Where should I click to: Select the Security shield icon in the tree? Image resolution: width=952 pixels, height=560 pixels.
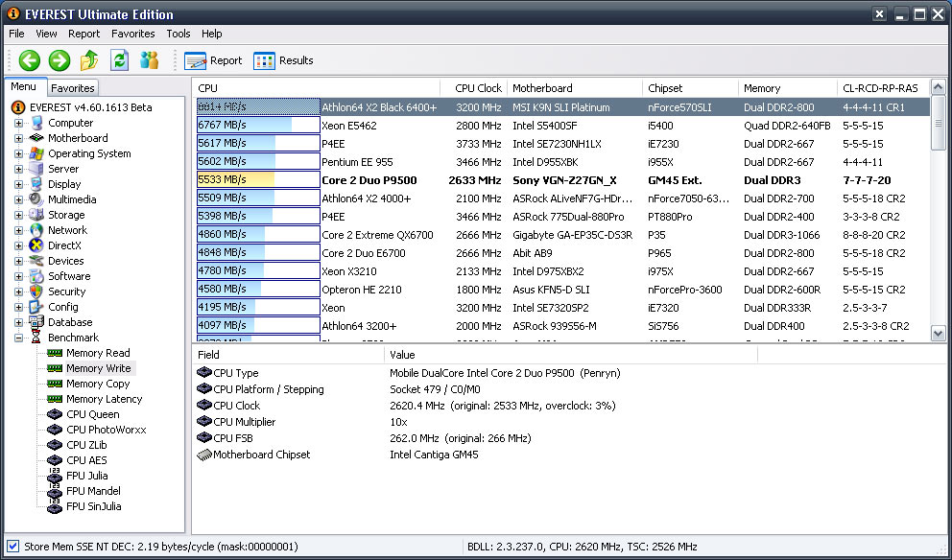click(x=36, y=292)
